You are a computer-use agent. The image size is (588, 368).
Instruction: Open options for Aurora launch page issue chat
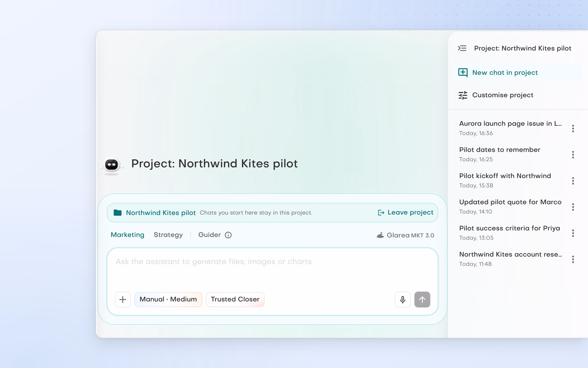(x=573, y=129)
